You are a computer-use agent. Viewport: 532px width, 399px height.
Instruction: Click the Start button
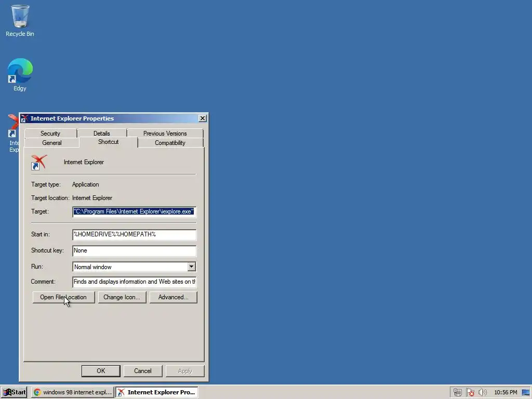(14, 392)
